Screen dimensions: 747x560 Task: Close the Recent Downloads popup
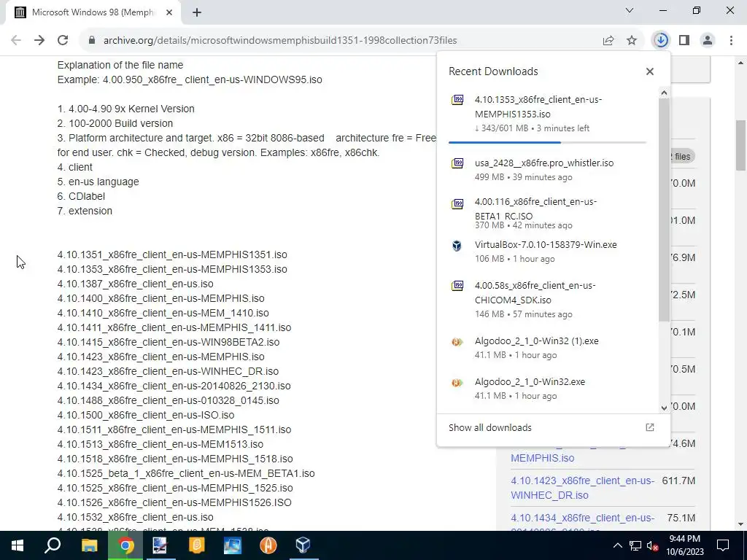pyautogui.click(x=650, y=71)
